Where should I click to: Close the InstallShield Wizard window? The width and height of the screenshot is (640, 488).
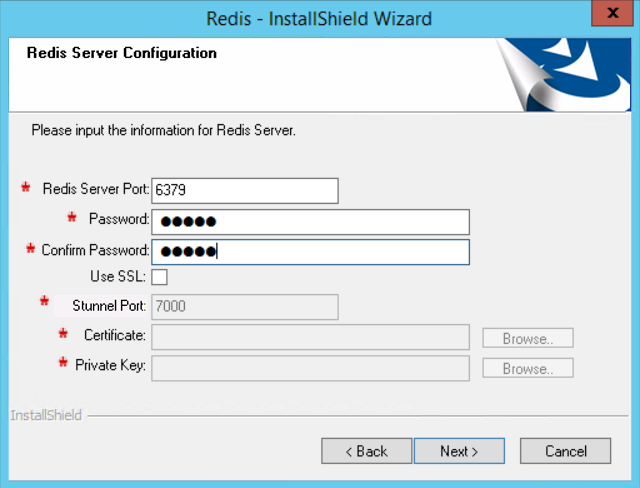tap(612, 13)
